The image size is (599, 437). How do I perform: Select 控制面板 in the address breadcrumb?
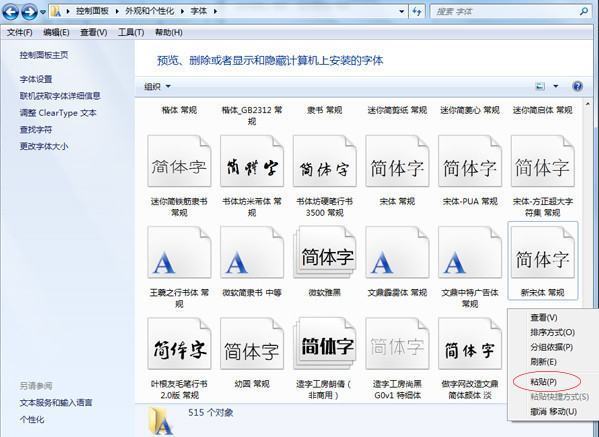(x=92, y=11)
